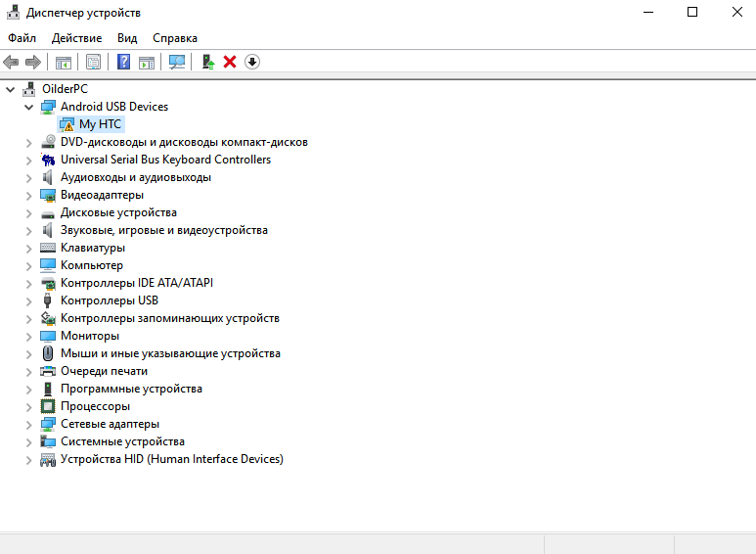Viewport: 756px width, 554px height.
Task: Collapse the OilderPC root node
Action: (11, 89)
